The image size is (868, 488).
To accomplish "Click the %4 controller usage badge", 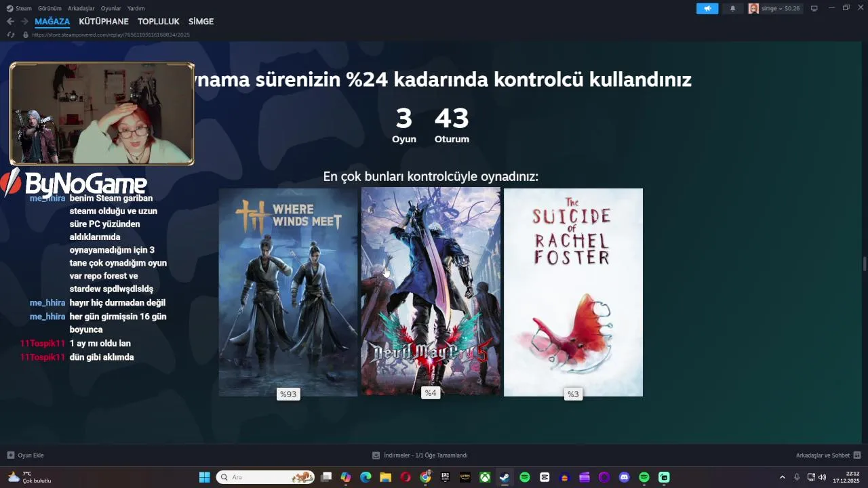I will (431, 393).
